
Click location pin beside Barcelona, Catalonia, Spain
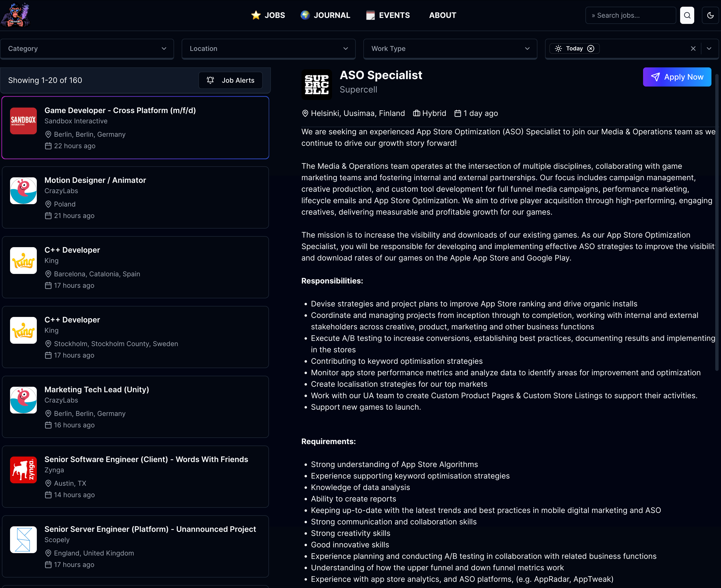(48, 274)
